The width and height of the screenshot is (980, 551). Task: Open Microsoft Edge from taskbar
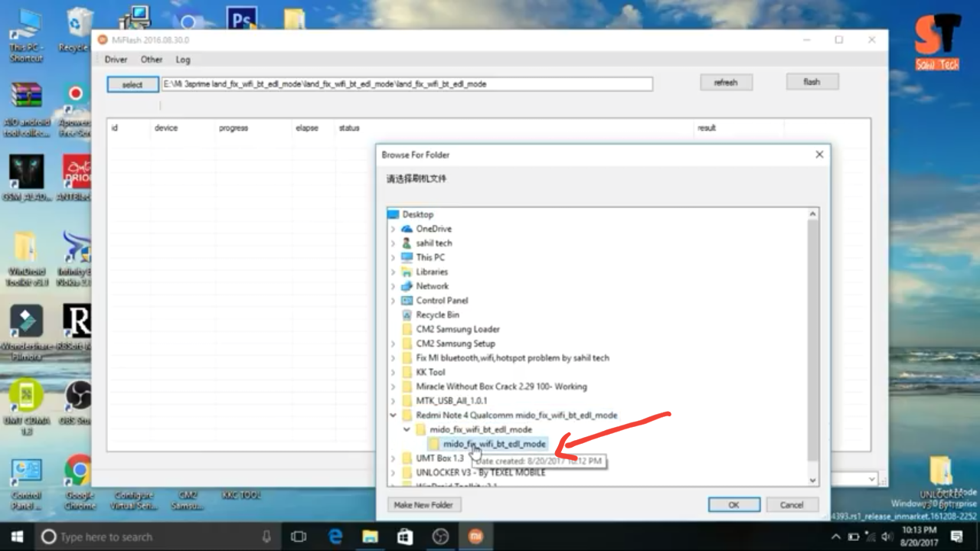coord(336,536)
